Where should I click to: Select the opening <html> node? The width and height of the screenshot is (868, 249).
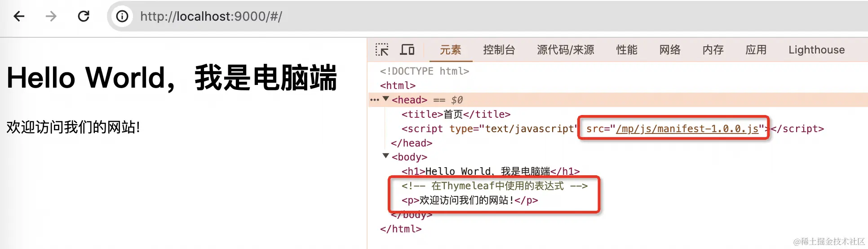(x=398, y=85)
